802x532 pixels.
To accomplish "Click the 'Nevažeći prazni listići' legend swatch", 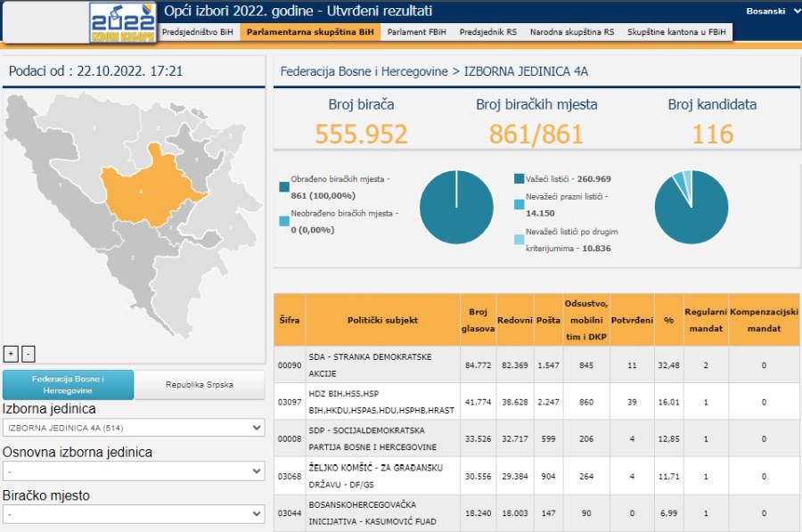I will [520, 205].
